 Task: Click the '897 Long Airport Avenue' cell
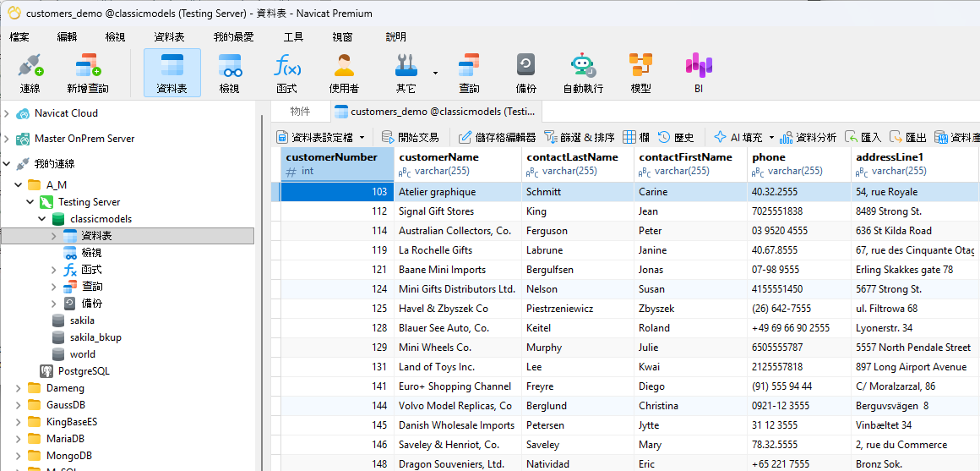pyautogui.click(x=914, y=366)
